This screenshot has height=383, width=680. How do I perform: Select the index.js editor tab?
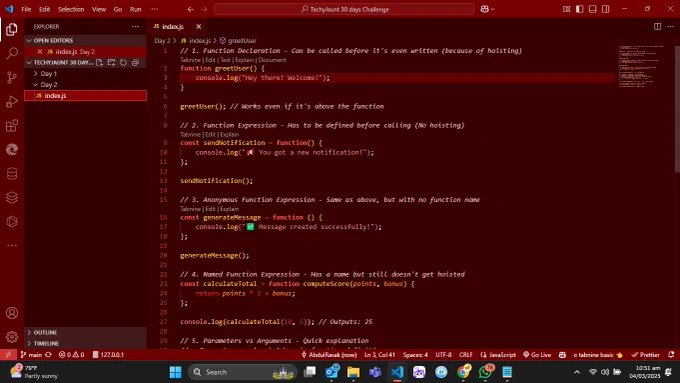(x=173, y=26)
